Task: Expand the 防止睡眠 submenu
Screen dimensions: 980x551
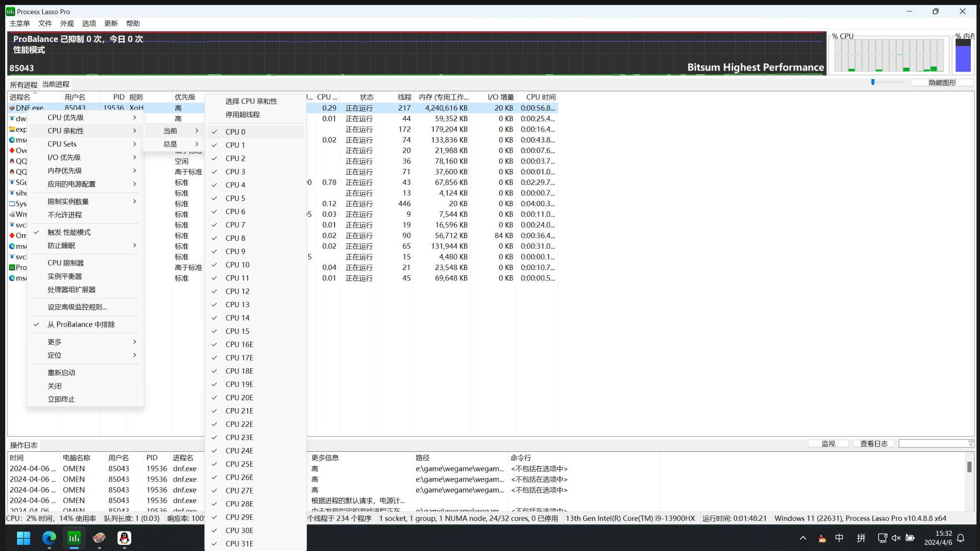Action: [x=85, y=246]
